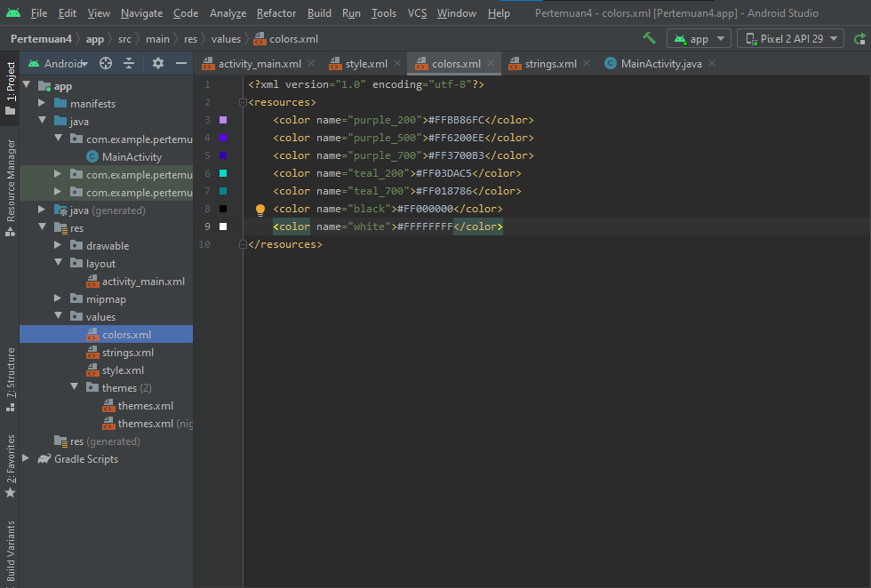Screen dimensions: 871x588
Task: Click the Collapse All icon in Project panel
Action: (129, 63)
